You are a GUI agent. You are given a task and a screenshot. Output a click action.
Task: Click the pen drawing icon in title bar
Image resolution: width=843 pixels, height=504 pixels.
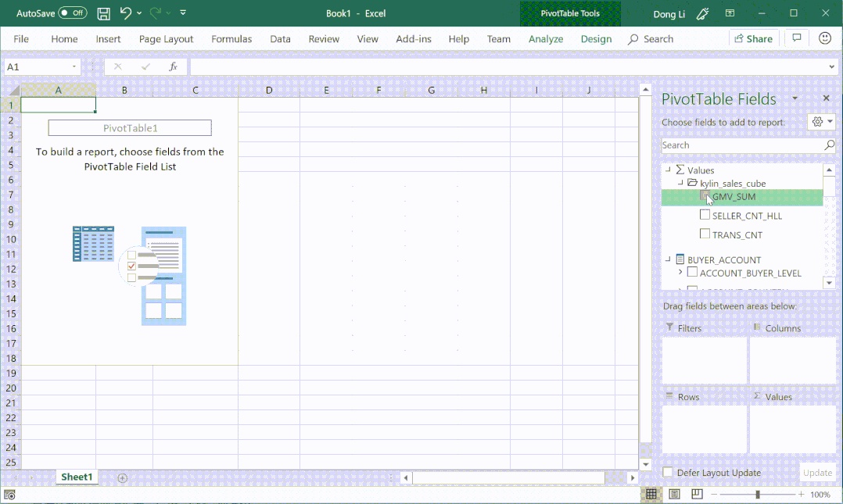click(x=702, y=13)
